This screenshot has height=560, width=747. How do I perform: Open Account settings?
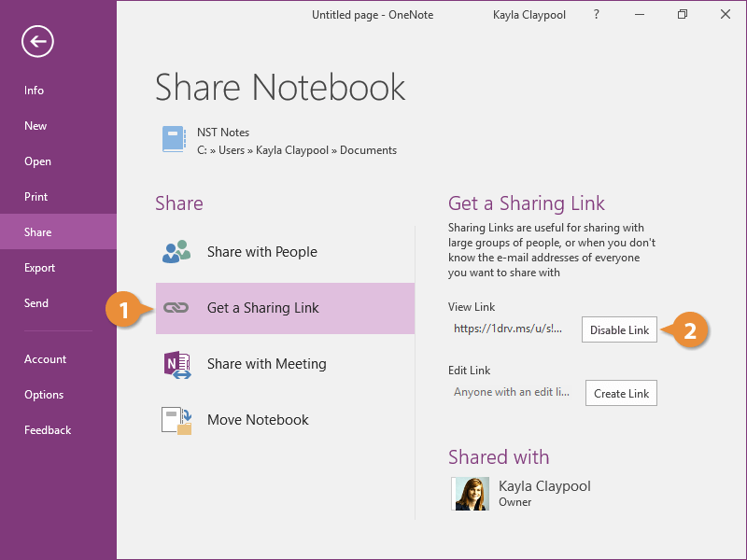[x=45, y=359]
